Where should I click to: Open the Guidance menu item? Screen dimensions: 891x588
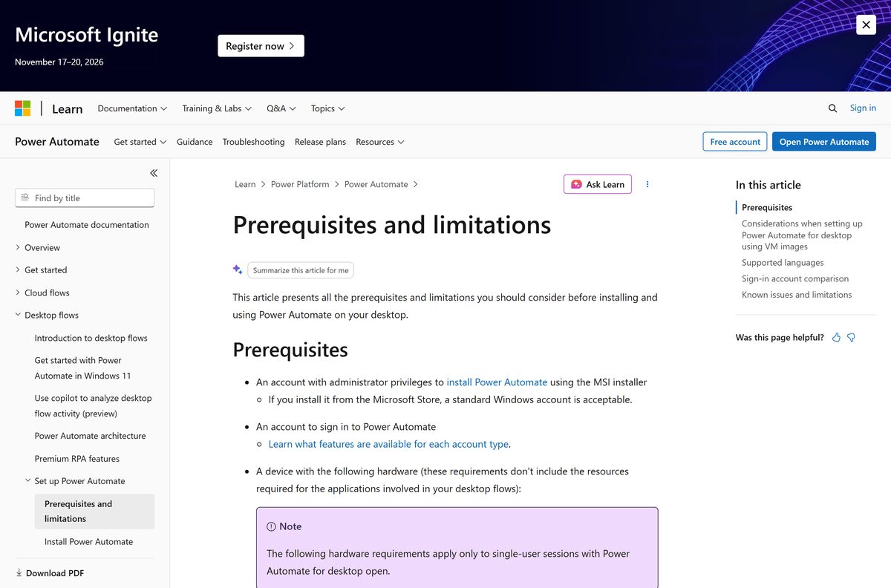195,142
